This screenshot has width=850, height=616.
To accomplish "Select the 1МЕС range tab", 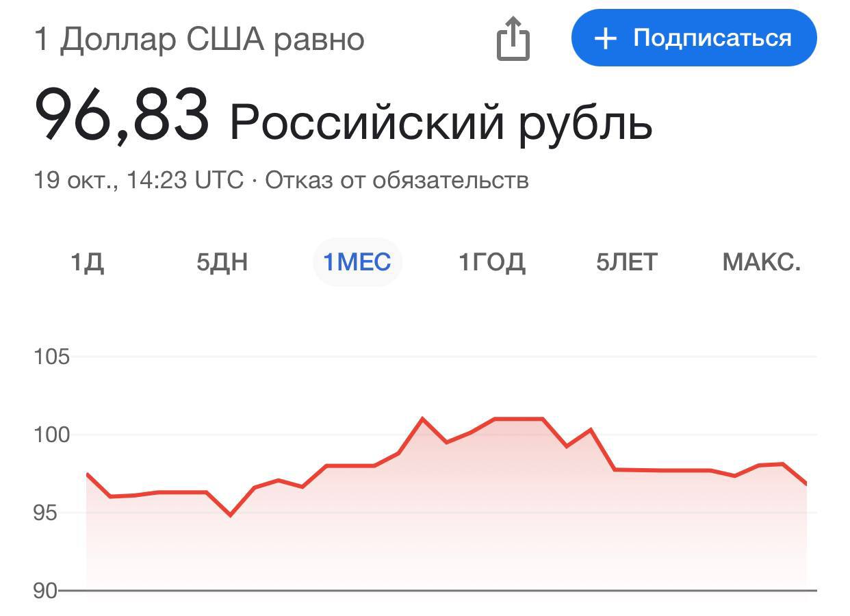I will tap(357, 262).
